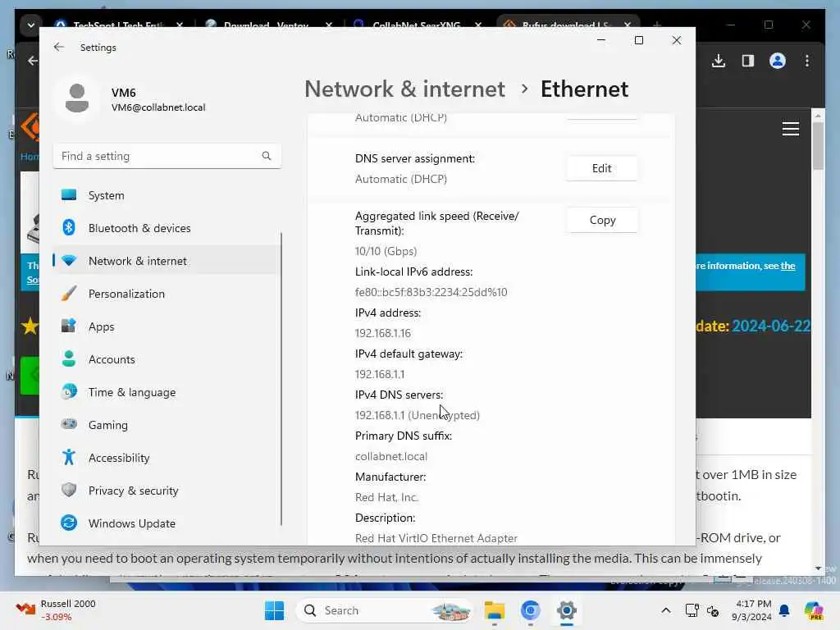Viewport: 840px width, 630px height.
Task: Open Privacy & security settings
Action: coord(167,491)
